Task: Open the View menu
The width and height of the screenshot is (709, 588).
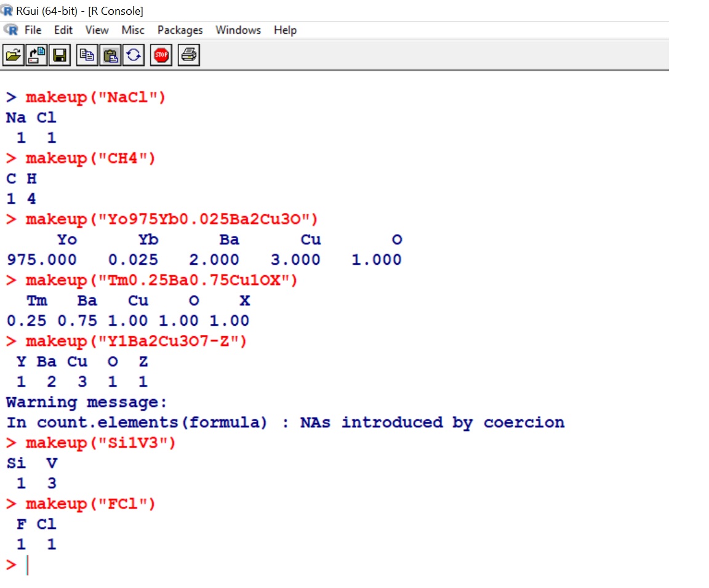Action: pos(97,30)
